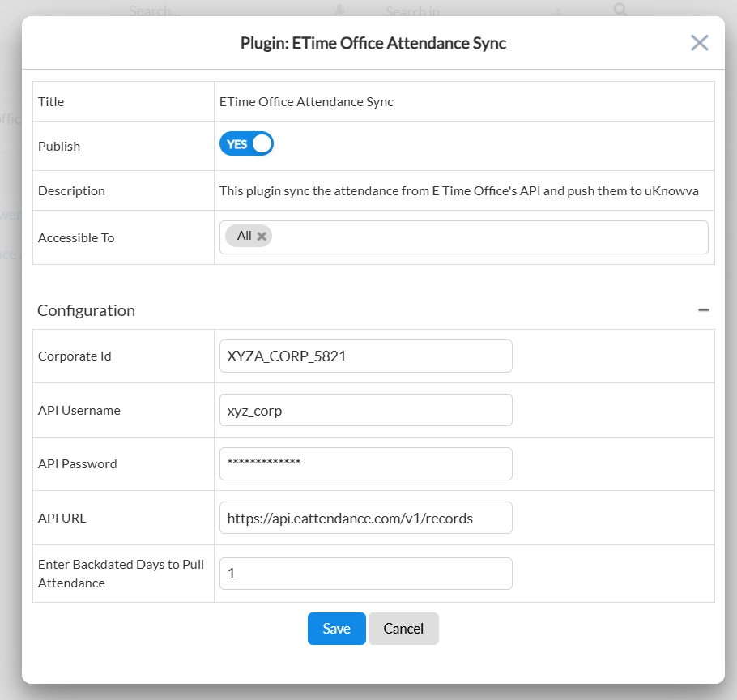Image resolution: width=737 pixels, height=700 pixels.
Task: Click the Configuration section heading
Action: pos(86,310)
